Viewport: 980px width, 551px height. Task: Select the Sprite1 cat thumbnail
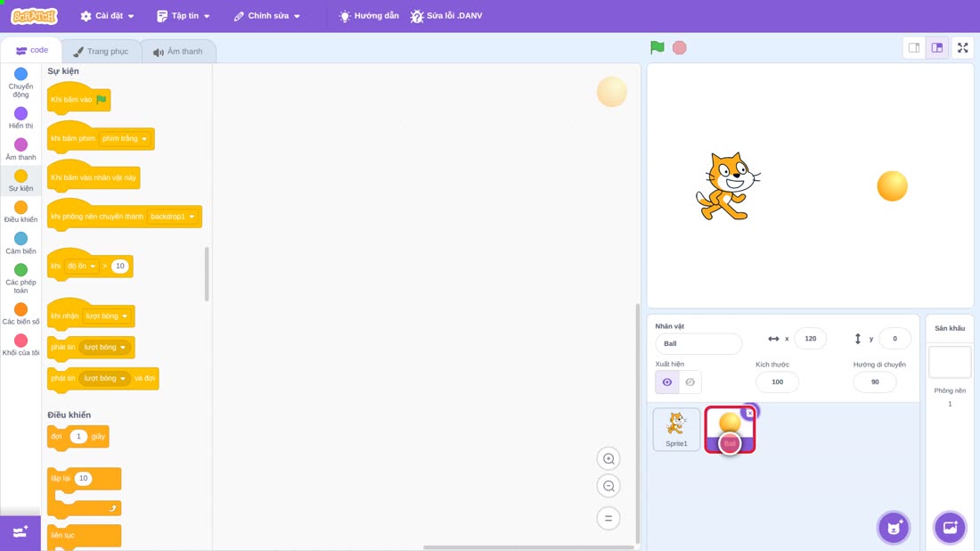click(x=676, y=430)
